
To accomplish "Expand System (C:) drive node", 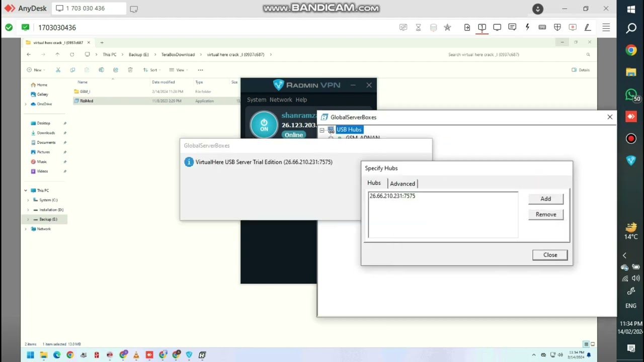I will point(28,200).
